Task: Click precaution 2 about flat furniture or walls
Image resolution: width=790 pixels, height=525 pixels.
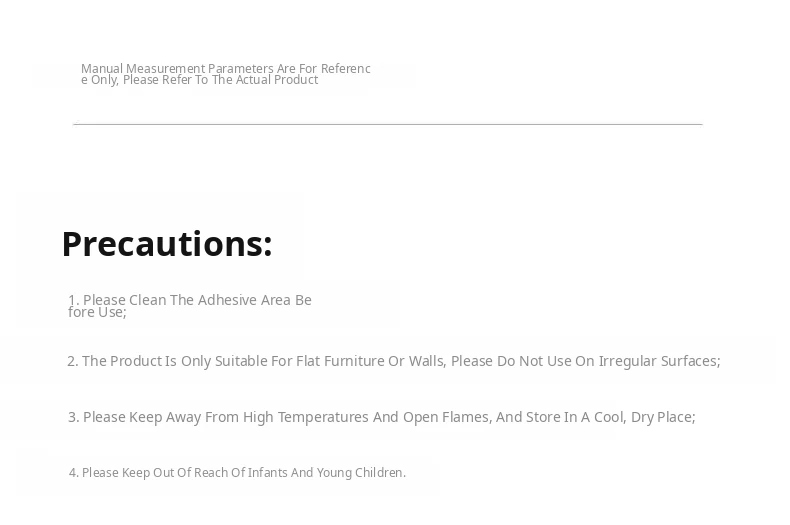Action: 393,361
